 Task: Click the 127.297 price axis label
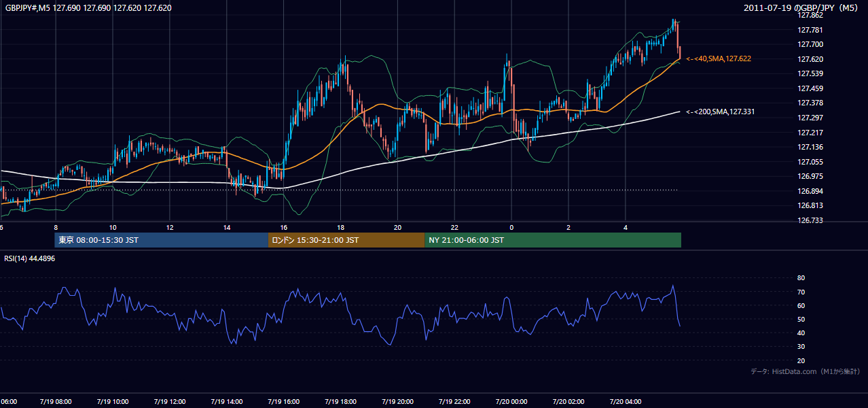[x=811, y=118]
